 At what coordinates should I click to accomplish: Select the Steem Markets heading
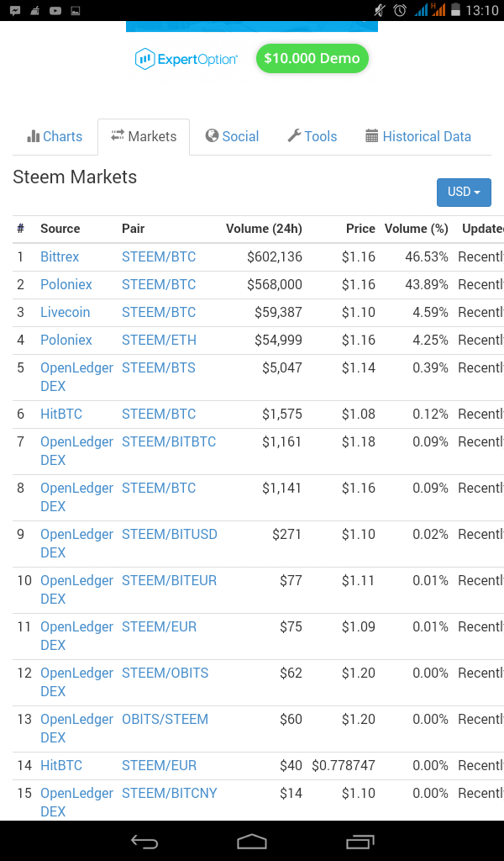point(75,177)
